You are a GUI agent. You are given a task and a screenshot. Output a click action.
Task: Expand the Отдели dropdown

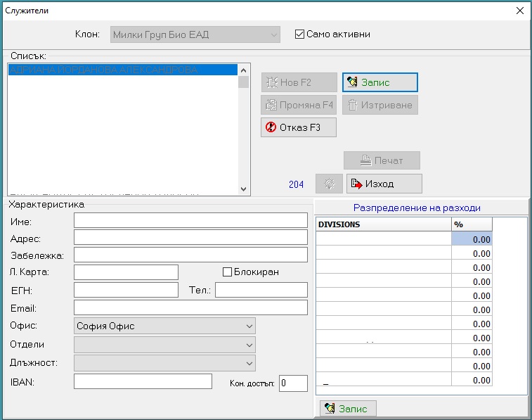[x=164, y=345]
